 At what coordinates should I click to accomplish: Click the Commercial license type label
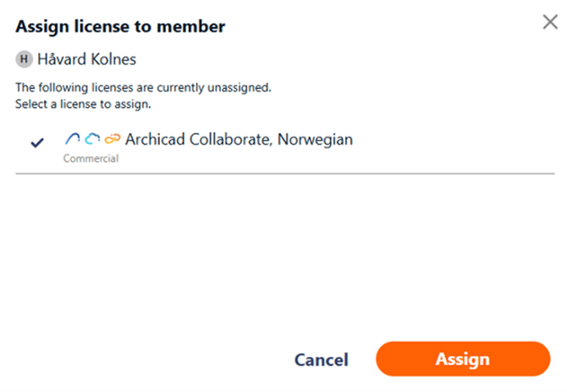[x=91, y=158]
